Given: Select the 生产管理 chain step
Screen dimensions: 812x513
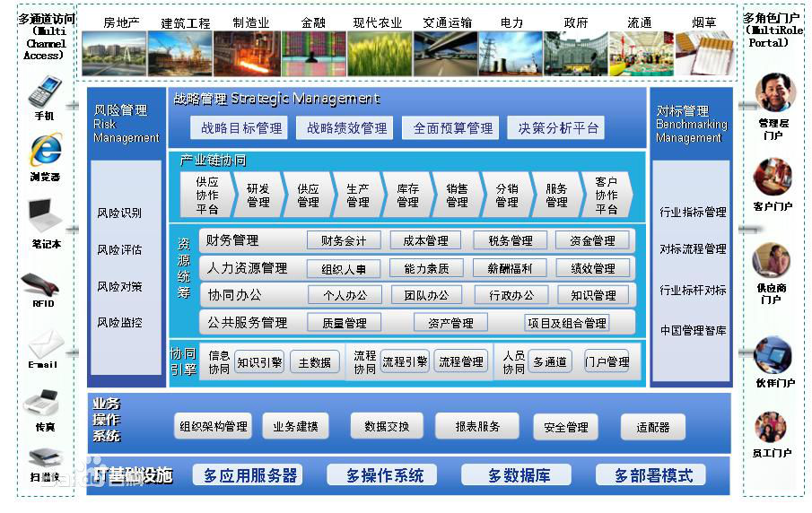Looking at the screenshot, I should 358,196.
